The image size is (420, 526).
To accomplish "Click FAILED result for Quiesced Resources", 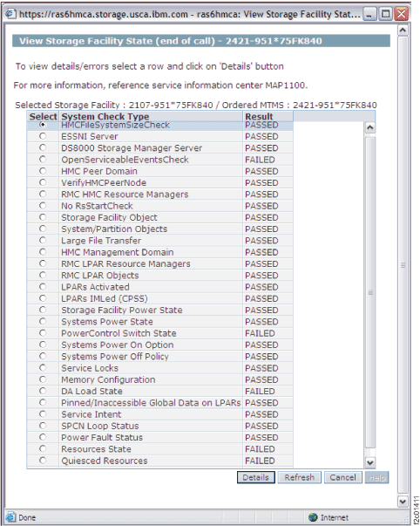I will coord(260,461).
